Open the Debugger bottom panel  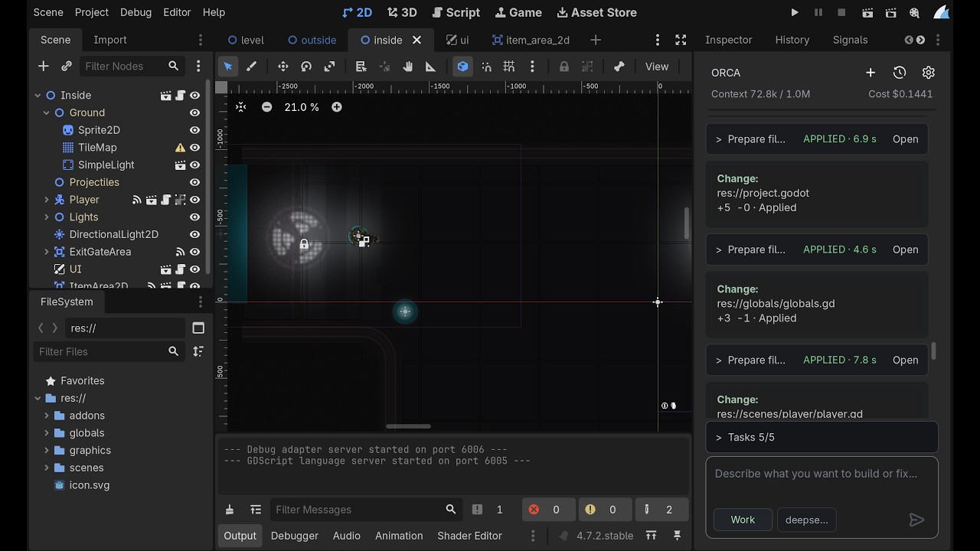click(294, 536)
